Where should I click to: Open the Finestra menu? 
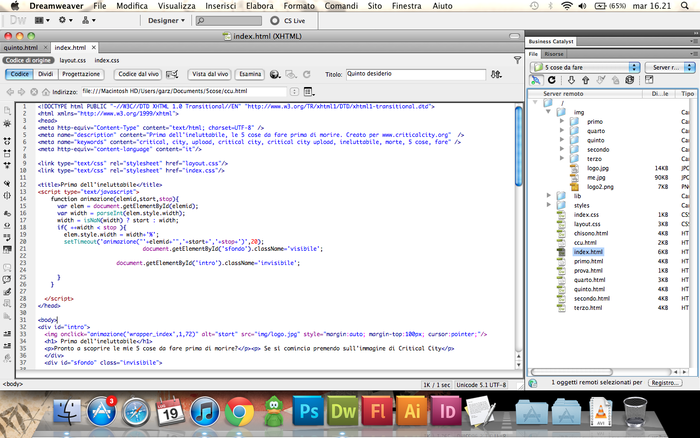tap(406, 6)
